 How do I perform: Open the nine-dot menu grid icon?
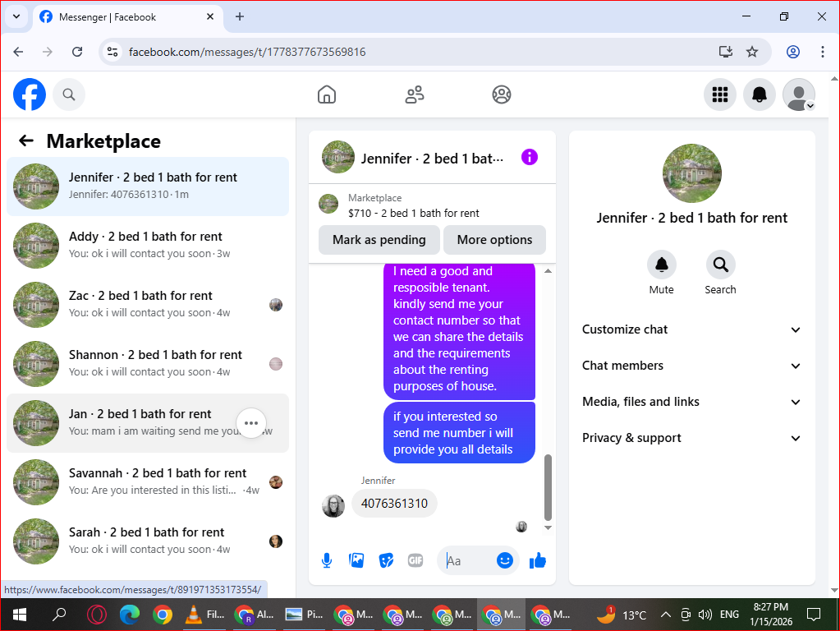(719, 94)
